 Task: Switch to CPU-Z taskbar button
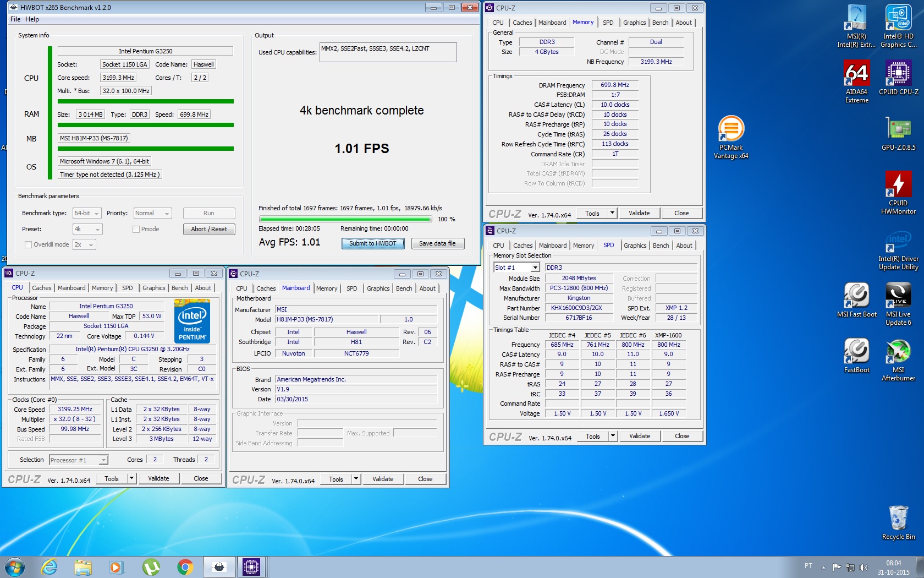252,567
